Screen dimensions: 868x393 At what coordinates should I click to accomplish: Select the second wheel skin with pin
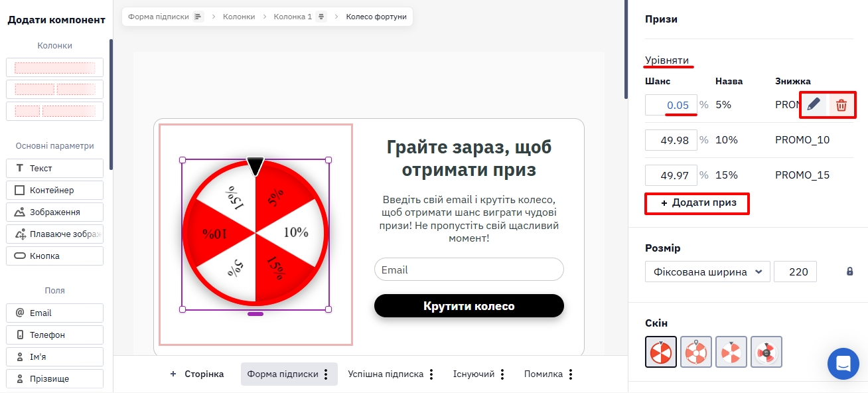(696, 352)
